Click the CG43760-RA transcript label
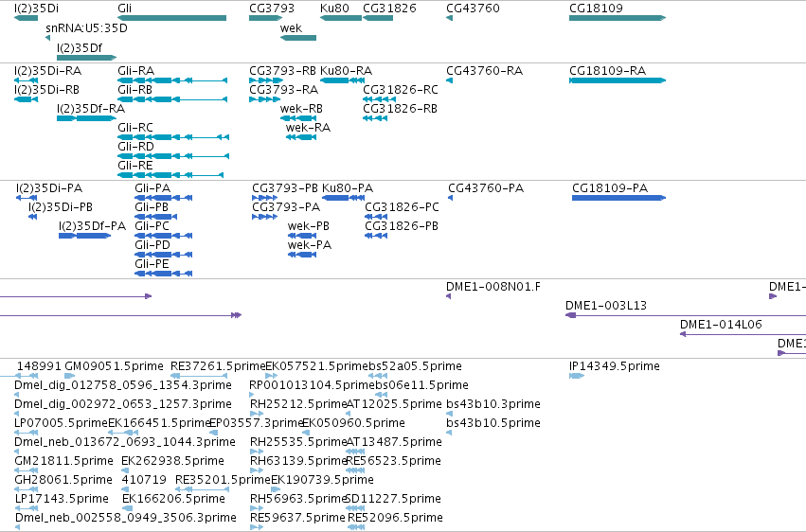Image resolution: width=806 pixels, height=532 pixels. tap(484, 71)
